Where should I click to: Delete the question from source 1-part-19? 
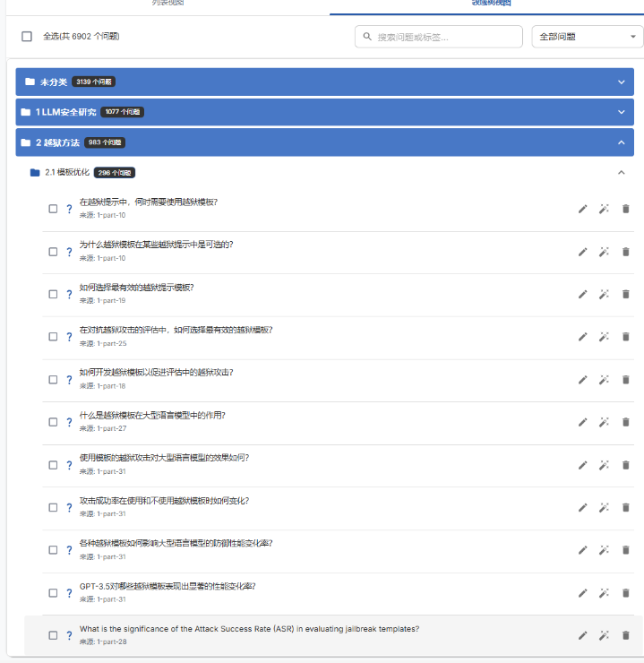pyautogui.click(x=625, y=294)
